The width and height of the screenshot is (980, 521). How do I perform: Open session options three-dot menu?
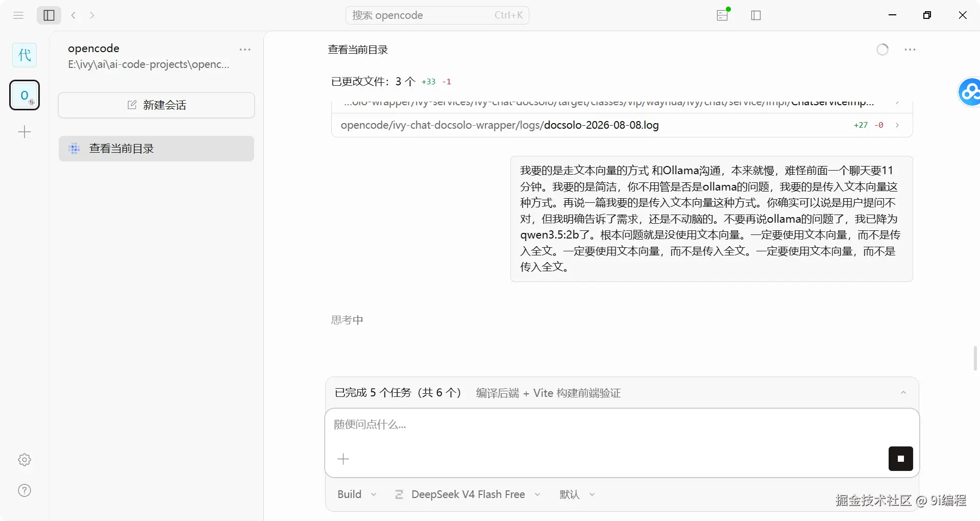[910, 50]
